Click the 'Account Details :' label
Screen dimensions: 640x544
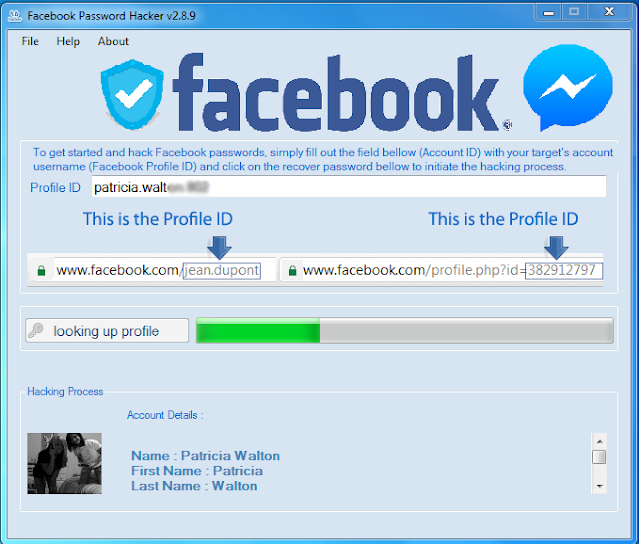(x=165, y=415)
